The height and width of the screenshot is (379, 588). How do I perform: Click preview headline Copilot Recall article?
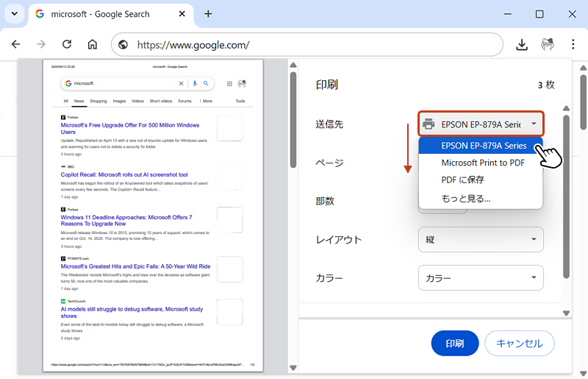[124, 174]
